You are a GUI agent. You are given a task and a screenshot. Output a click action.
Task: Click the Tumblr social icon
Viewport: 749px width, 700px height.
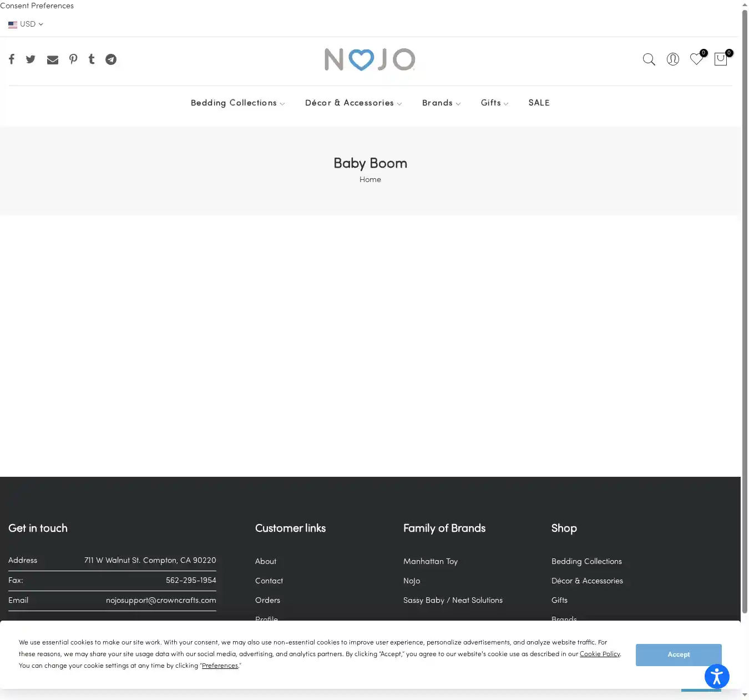click(x=92, y=59)
